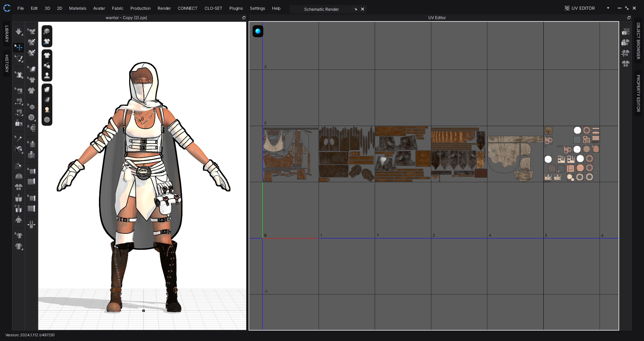Click the Simulate down-arrow tool
The image size is (644, 341).
click(x=19, y=32)
